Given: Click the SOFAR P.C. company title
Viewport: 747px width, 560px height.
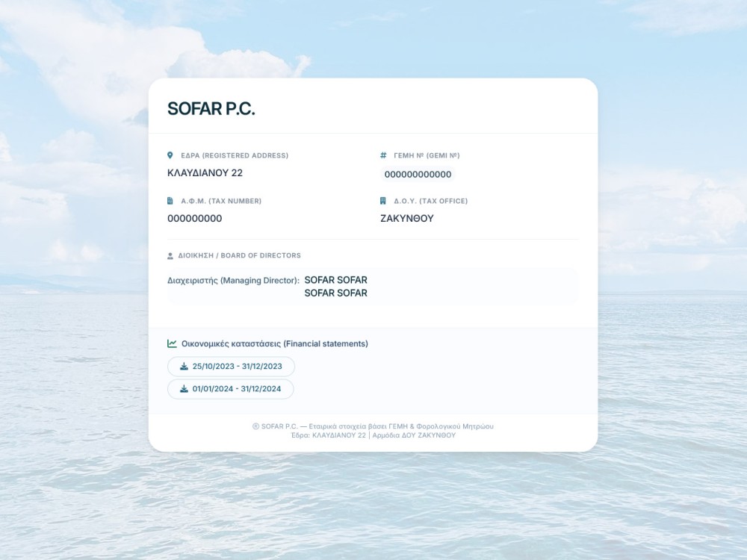Looking at the screenshot, I should tap(211, 108).
